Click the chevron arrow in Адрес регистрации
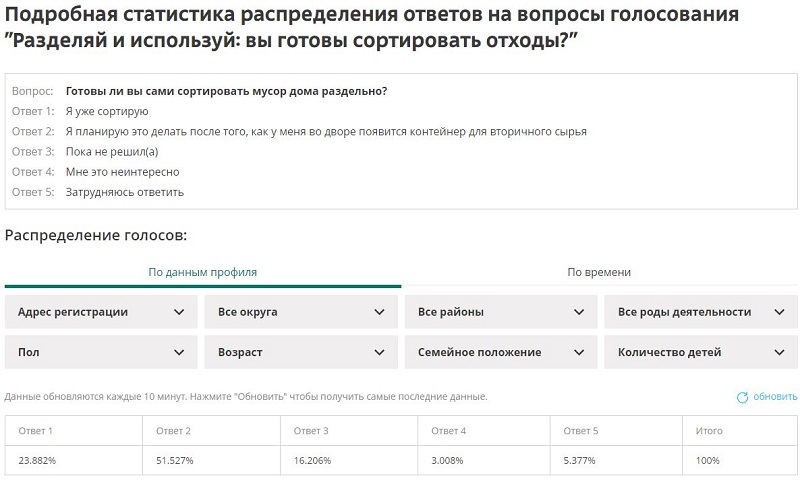This screenshot has height=480, width=800. tap(179, 312)
